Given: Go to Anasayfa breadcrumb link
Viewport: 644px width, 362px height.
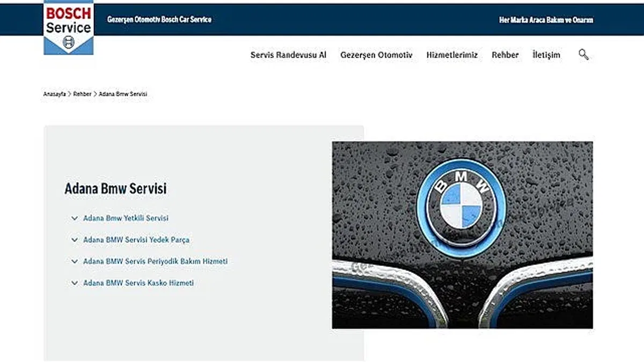Looking at the screenshot, I should (x=55, y=94).
